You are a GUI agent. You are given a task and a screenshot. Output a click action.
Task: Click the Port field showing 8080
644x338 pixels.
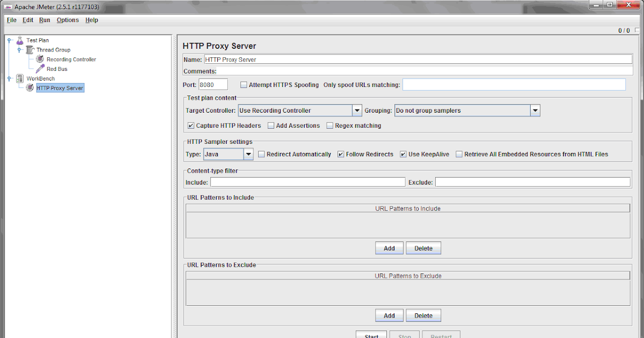point(213,84)
